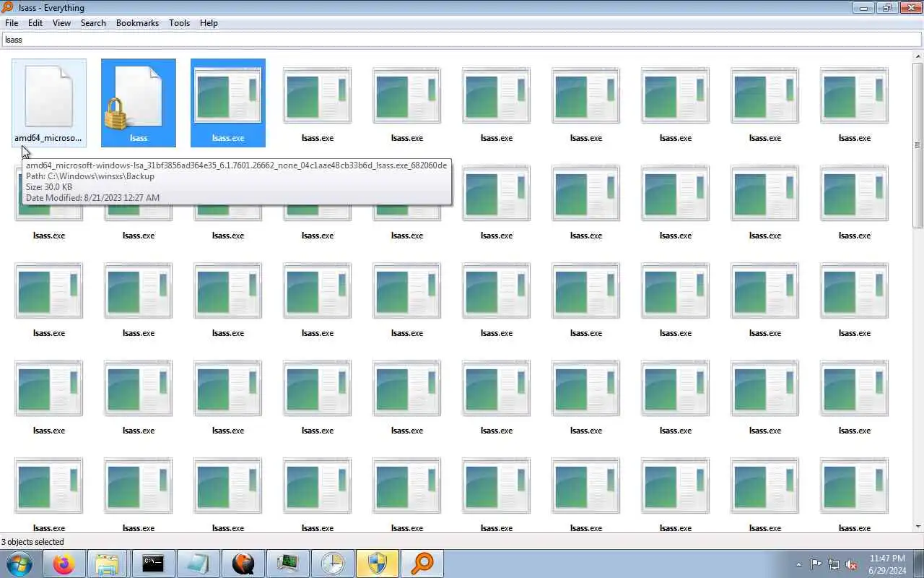Select the lsass file with padlock icon
The width and height of the screenshot is (924, 578).
pos(139,103)
